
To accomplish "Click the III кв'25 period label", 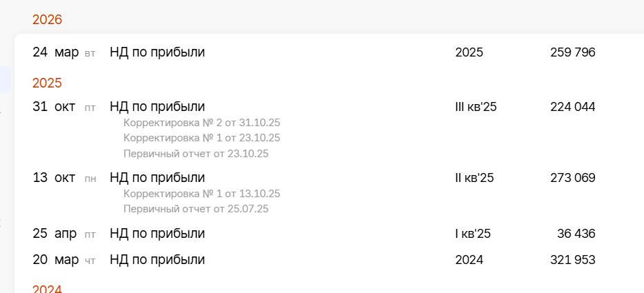I will click(476, 106).
